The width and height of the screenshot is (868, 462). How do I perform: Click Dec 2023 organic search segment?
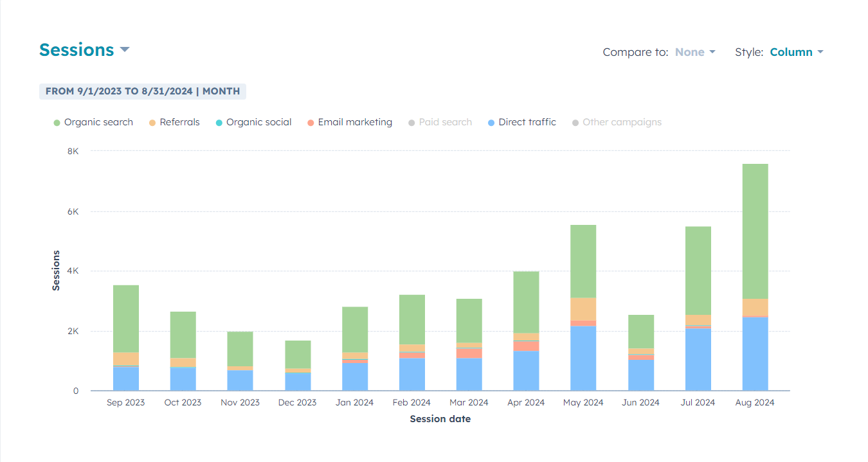(x=298, y=354)
